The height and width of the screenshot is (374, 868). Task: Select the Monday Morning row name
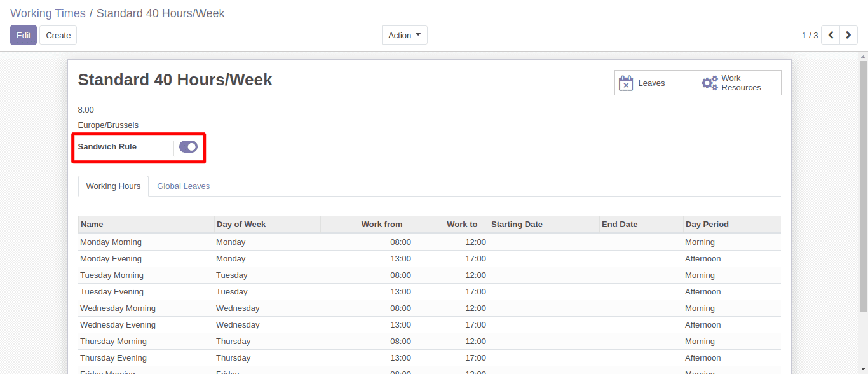coord(111,242)
